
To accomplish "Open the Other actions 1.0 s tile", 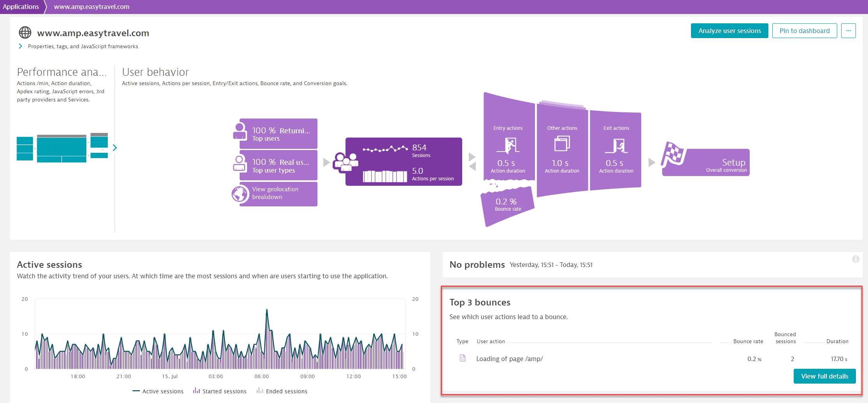I will click(x=562, y=150).
